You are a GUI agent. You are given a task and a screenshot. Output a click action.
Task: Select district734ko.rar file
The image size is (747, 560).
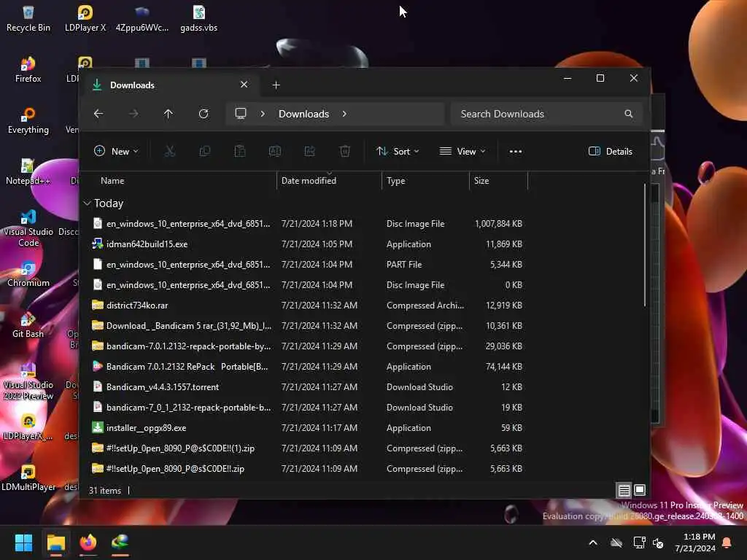308,306
